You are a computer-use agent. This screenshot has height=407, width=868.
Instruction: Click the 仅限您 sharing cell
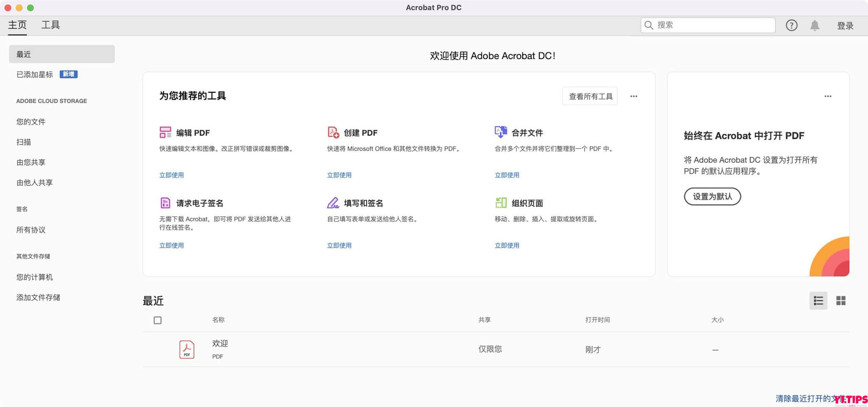point(490,349)
